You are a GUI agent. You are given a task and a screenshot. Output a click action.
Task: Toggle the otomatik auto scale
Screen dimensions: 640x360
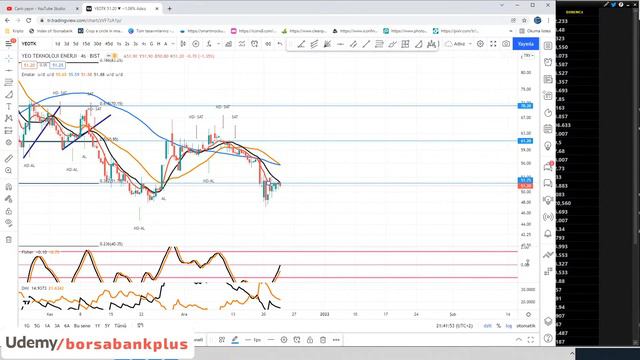[x=526, y=326]
